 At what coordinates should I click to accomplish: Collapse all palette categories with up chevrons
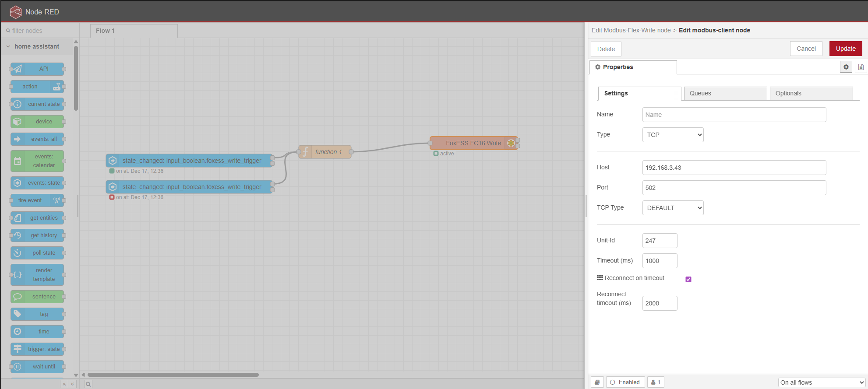(x=64, y=384)
